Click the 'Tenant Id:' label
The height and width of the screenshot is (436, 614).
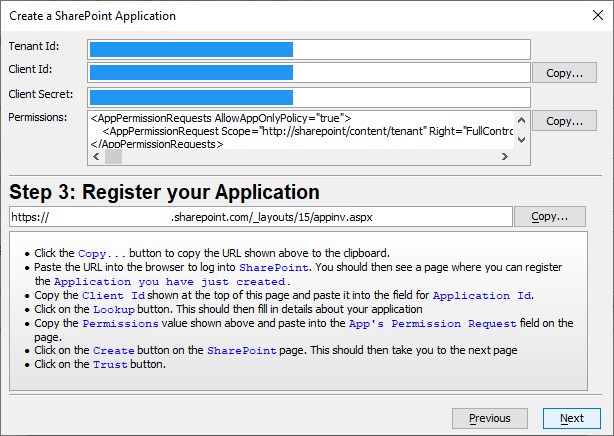pos(34,46)
